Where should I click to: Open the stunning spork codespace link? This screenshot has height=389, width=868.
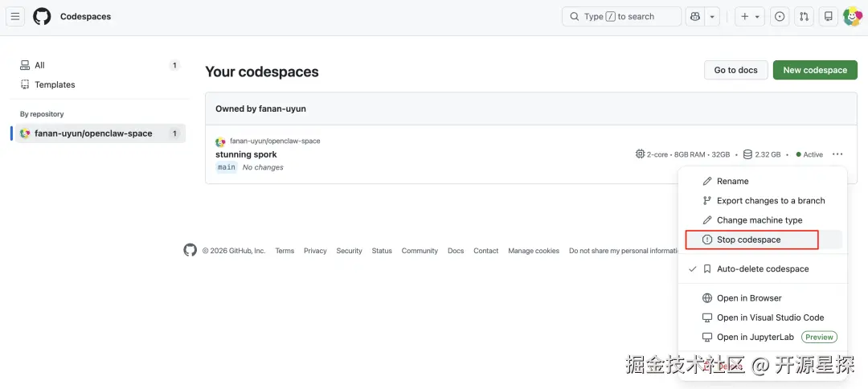246,154
